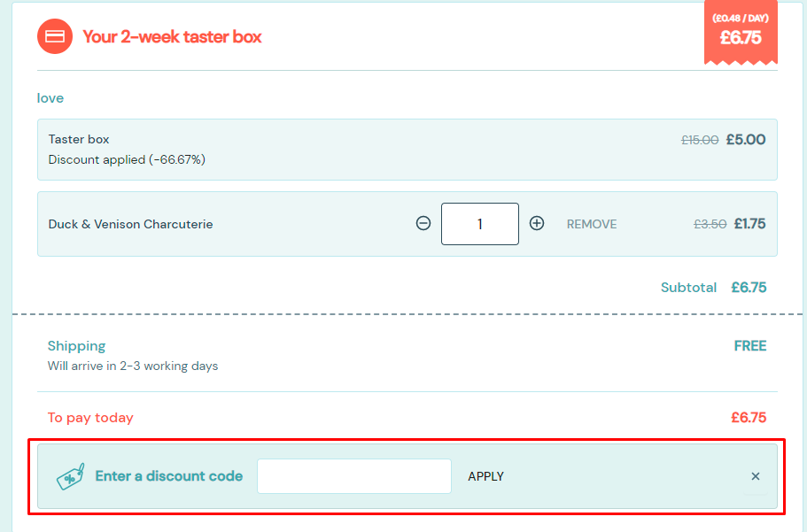Click the Shipping label
Image resolution: width=807 pixels, height=532 pixels.
tap(76, 346)
